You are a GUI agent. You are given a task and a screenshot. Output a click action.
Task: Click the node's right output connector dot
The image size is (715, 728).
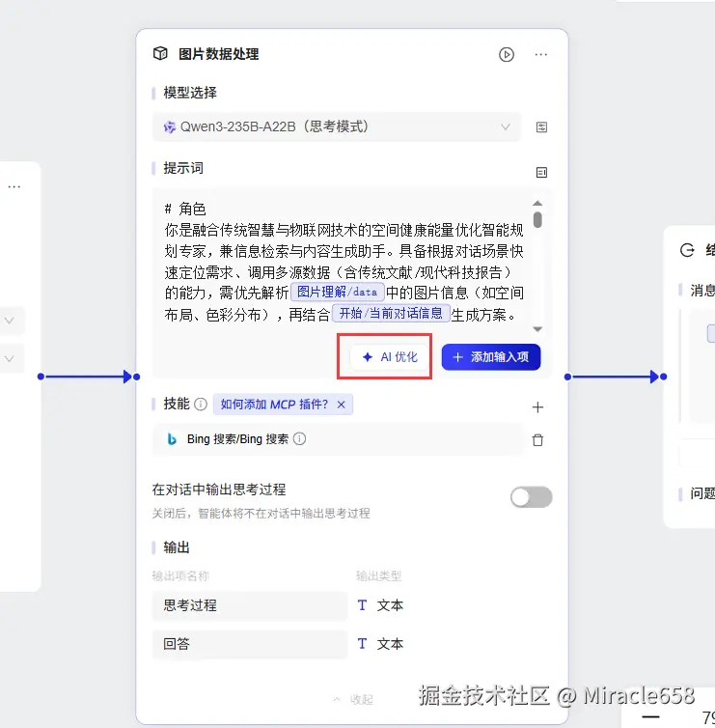pyautogui.click(x=568, y=377)
